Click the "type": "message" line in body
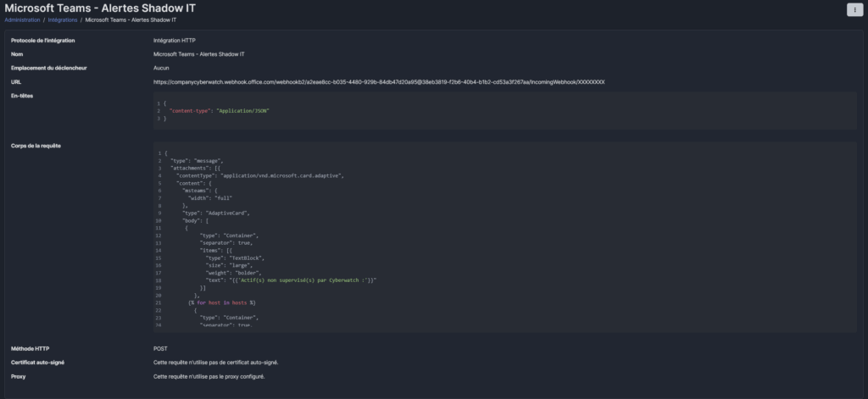 pyautogui.click(x=197, y=160)
